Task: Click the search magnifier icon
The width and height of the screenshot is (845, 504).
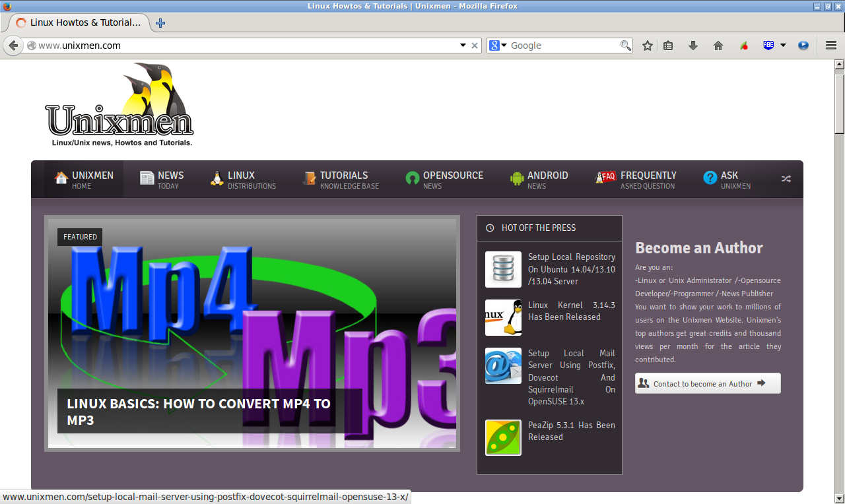Action: [x=625, y=46]
